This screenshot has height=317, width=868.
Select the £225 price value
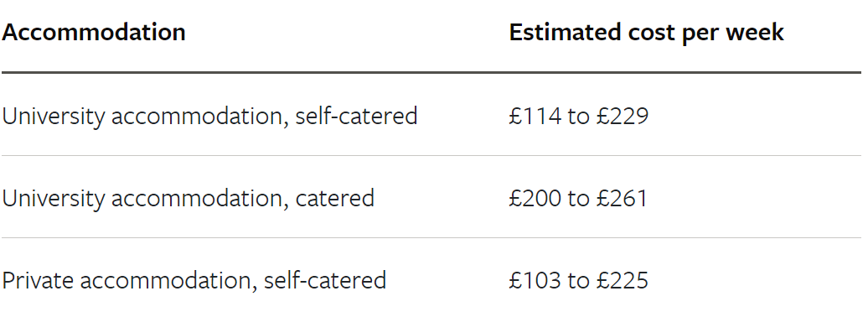(622, 280)
